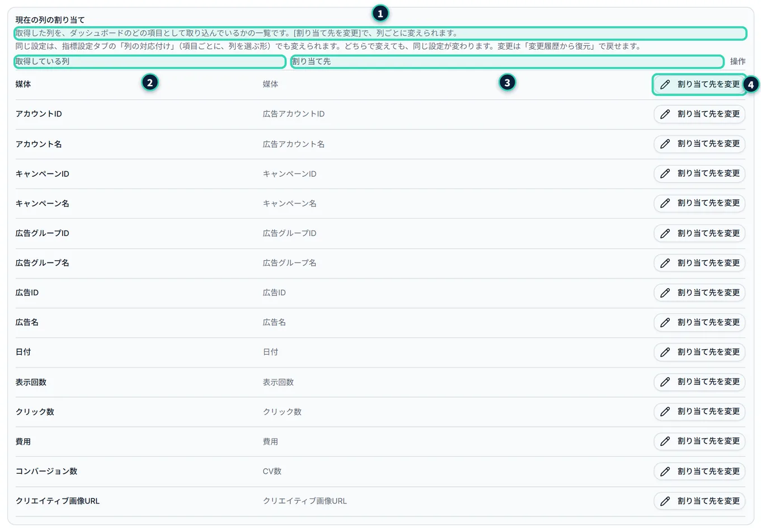The height and width of the screenshot is (532, 761).
Task: Click the pencil icon for アカウントID row
Action: click(x=665, y=114)
